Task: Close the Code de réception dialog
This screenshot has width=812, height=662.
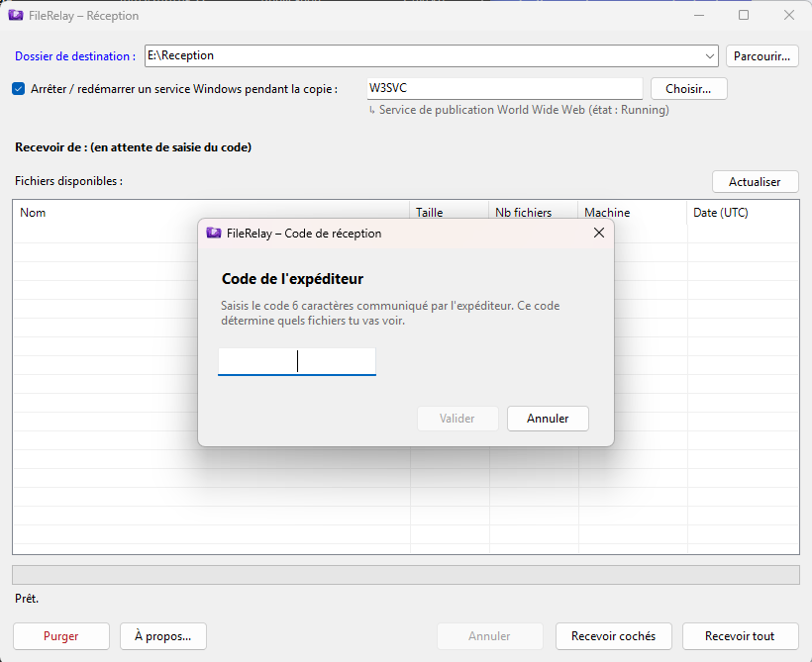Action: coord(599,233)
